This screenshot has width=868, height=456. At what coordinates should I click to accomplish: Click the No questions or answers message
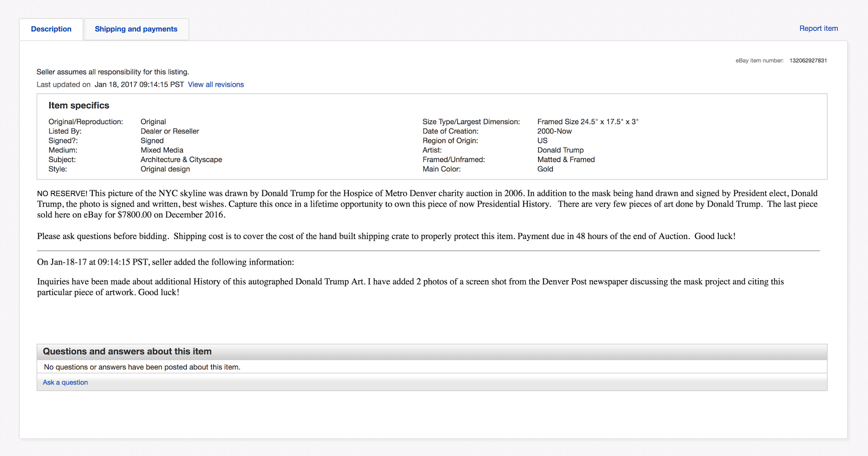pos(142,367)
